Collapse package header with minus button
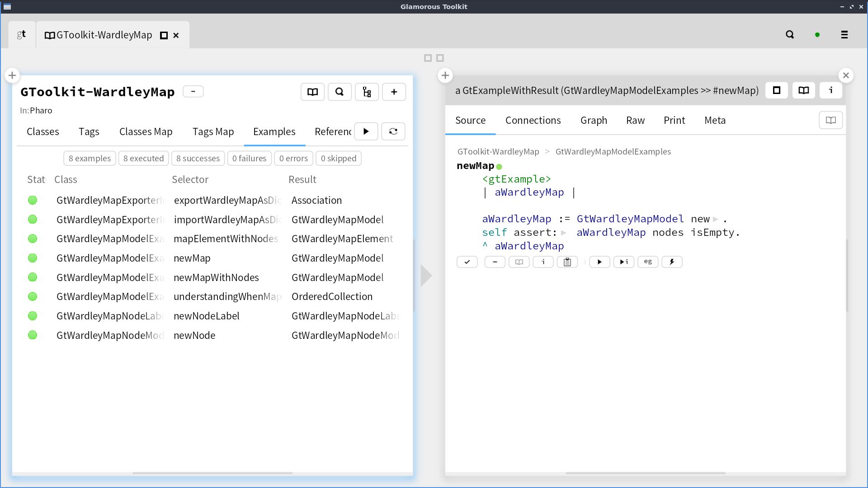 [x=193, y=91]
